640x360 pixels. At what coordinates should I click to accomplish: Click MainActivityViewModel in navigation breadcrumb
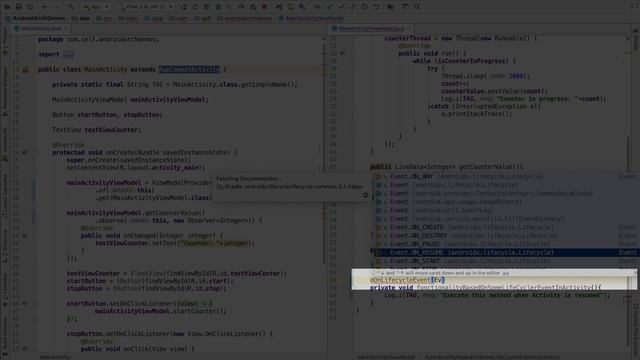point(311,18)
